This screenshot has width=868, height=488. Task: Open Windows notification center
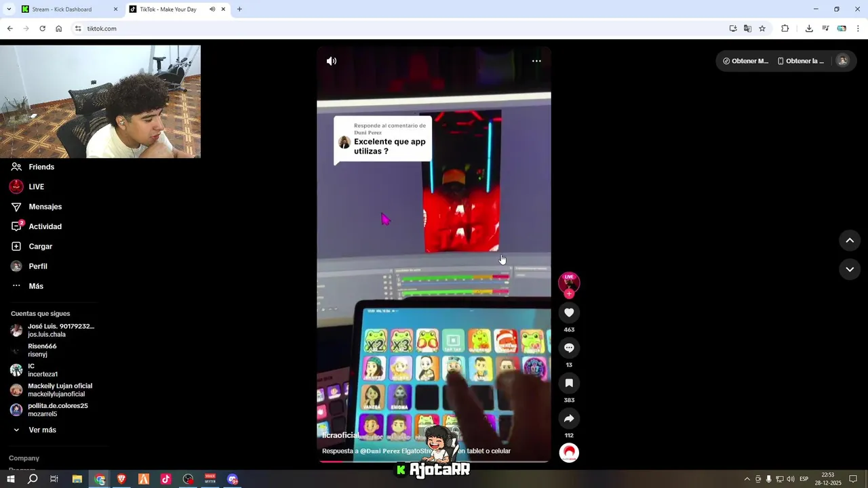tap(854, 479)
